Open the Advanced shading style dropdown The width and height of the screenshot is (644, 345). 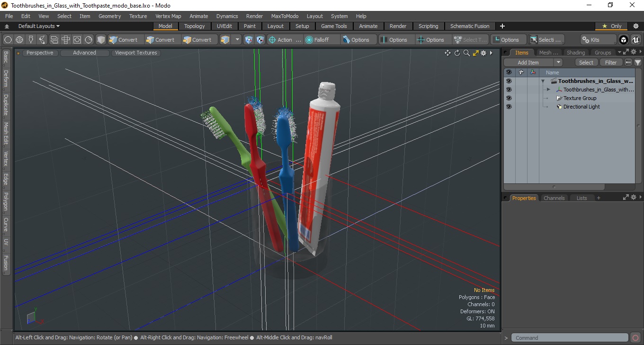(x=84, y=53)
